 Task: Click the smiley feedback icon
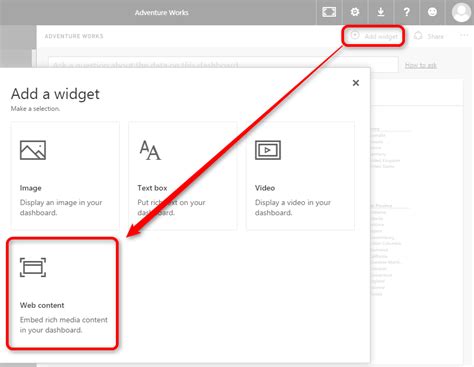[x=432, y=12]
